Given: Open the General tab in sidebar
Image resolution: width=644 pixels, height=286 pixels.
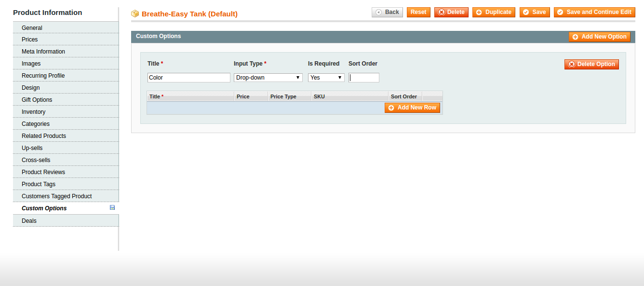Looking at the screenshot, I should (x=32, y=28).
